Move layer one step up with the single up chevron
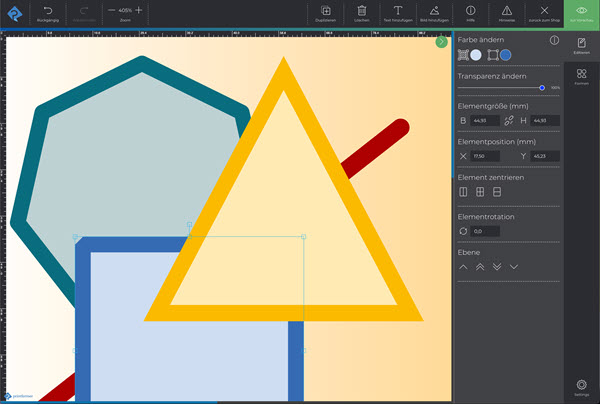600x405 pixels. point(463,267)
